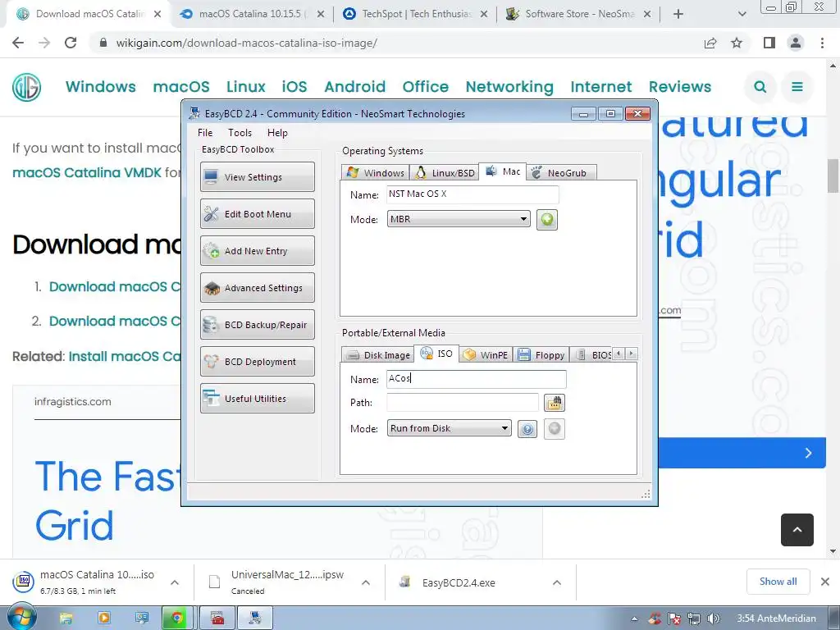Open the Office navigation link
Image resolution: width=840 pixels, height=630 pixels.
pos(426,87)
